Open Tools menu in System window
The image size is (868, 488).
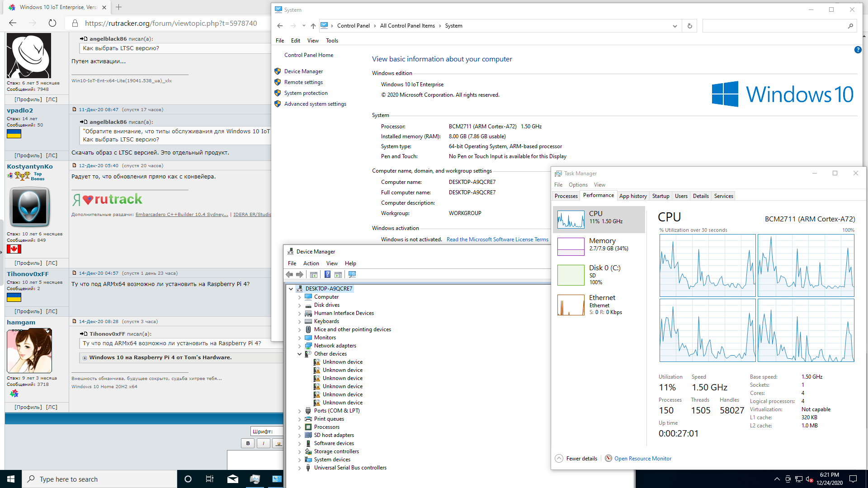click(332, 41)
